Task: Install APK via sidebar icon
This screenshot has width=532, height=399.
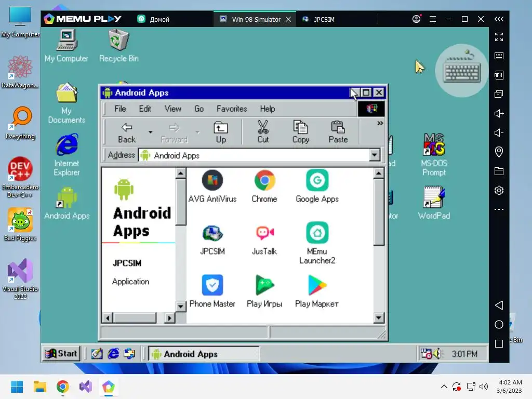Action: tap(499, 75)
